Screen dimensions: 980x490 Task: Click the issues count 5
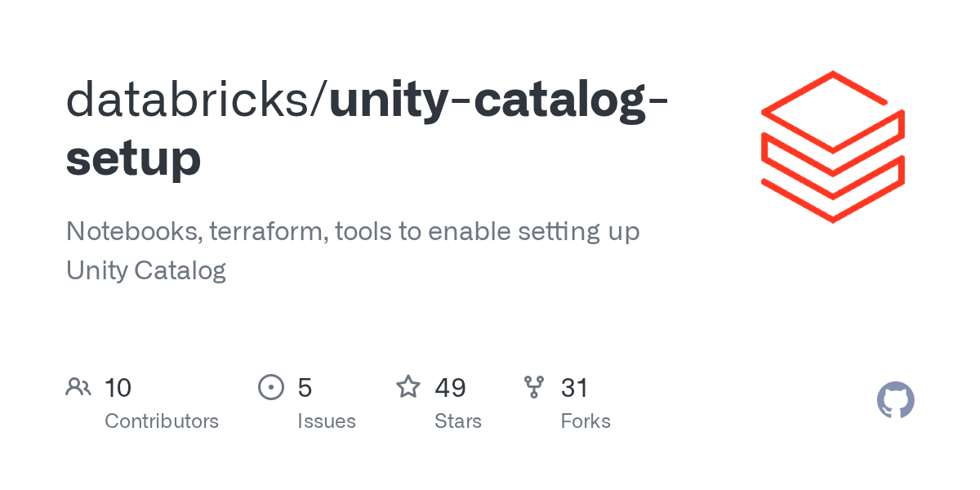(305, 388)
